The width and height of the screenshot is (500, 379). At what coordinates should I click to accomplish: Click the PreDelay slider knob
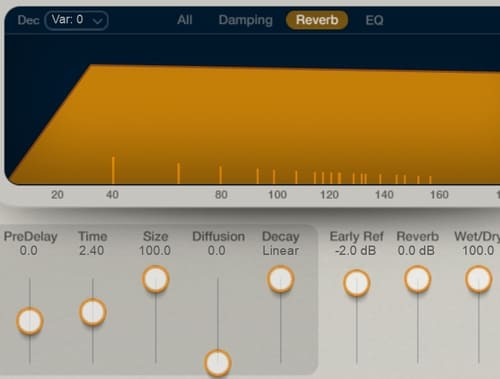30,321
